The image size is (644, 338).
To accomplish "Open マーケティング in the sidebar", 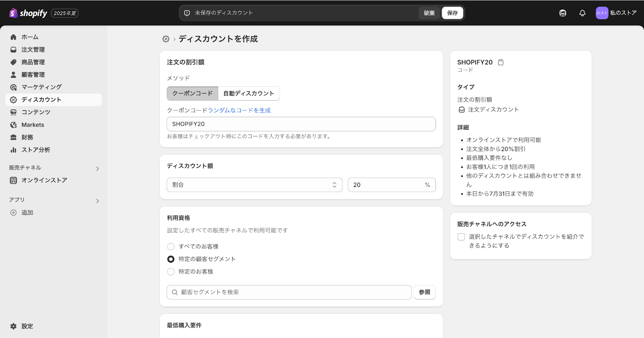I will 54,87.
